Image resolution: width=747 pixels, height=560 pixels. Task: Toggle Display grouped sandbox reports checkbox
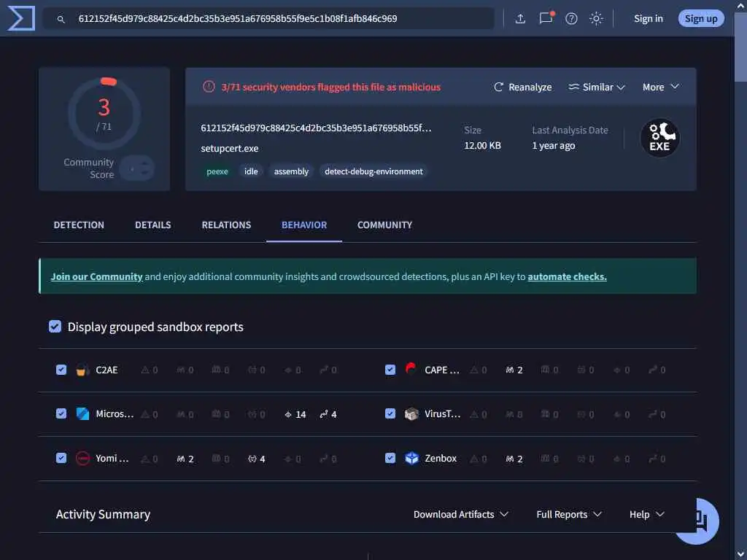pyautogui.click(x=55, y=327)
